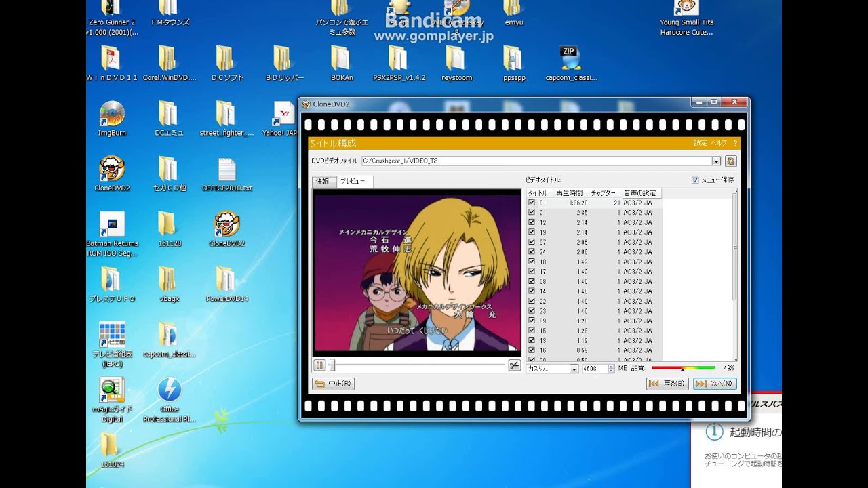868x488 pixels.
Task: Expand the DVD video file path dropdown
Action: [x=716, y=161]
